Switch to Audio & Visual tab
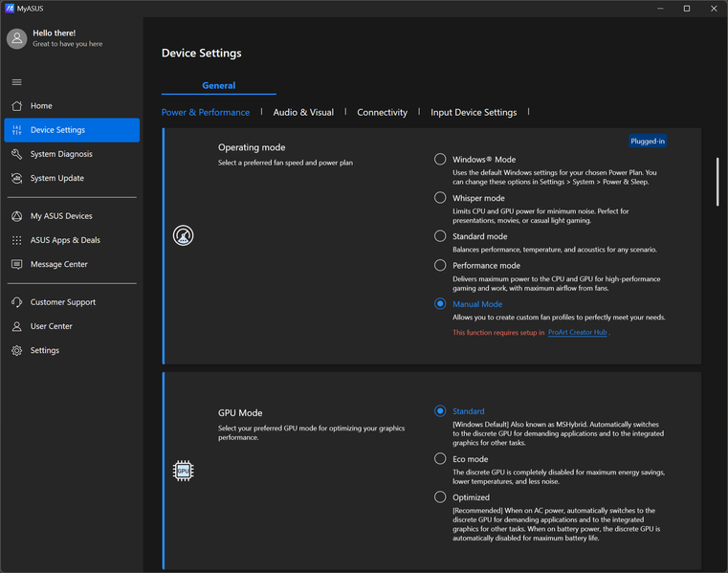The height and width of the screenshot is (573, 728). coord(303,113)
